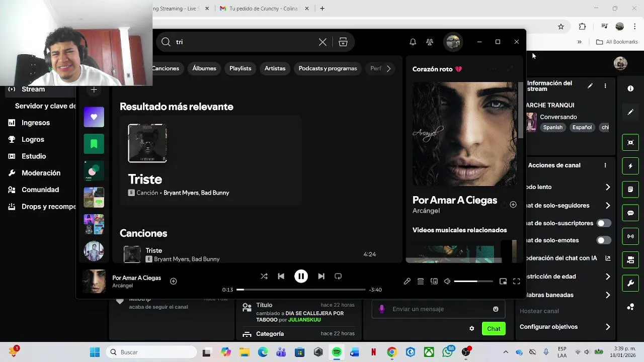
Task: Open Bad Bunny artist link in top result
Action: coord(214,193)
